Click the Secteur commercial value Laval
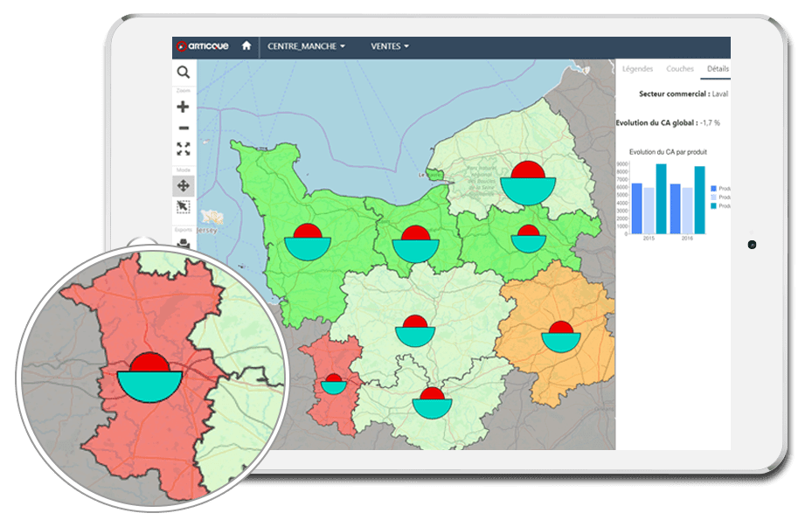Image resolution: width=812 pixels, height=520 pixels. [x=719, y=95]
